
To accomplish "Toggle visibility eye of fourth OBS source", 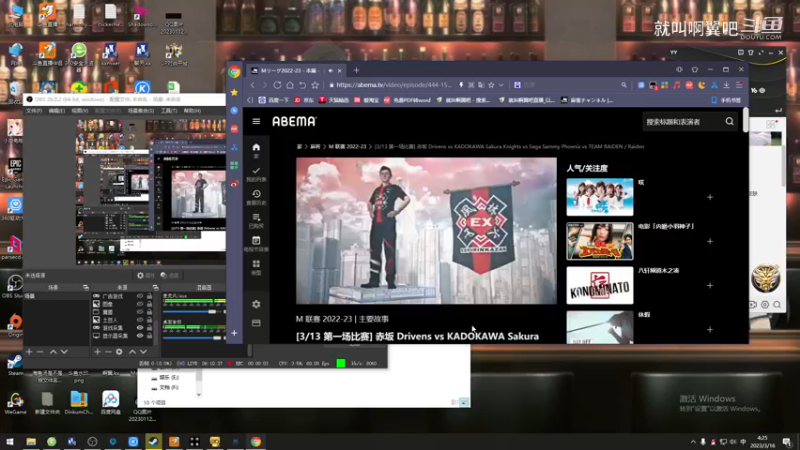I will click(140, 320).
